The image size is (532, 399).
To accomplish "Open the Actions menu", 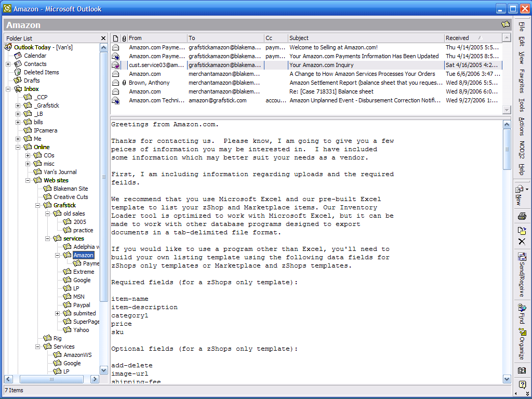I will tap(522, 126).
